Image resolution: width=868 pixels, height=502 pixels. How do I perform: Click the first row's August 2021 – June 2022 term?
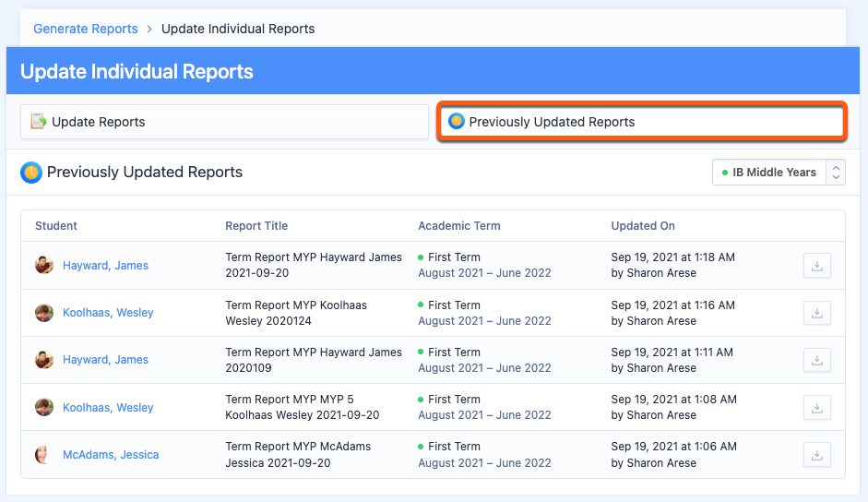click(x=484, y=273)
